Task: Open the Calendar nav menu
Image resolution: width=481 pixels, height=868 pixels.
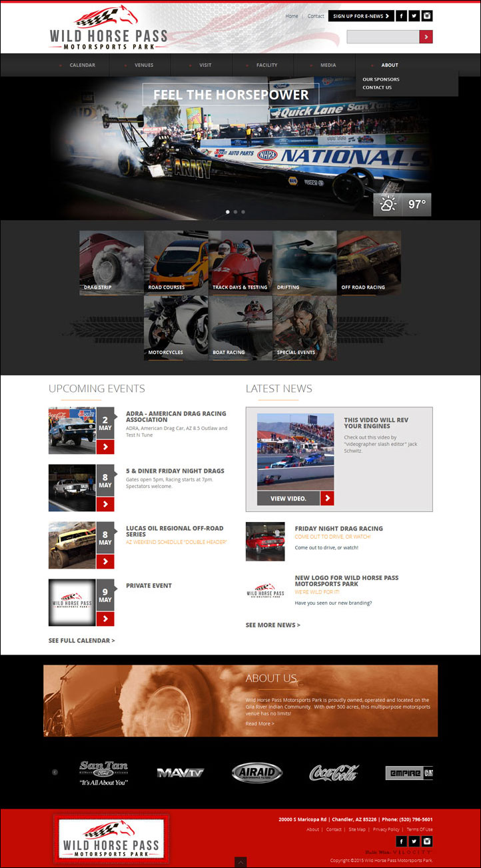Action: tap(83, 65)
